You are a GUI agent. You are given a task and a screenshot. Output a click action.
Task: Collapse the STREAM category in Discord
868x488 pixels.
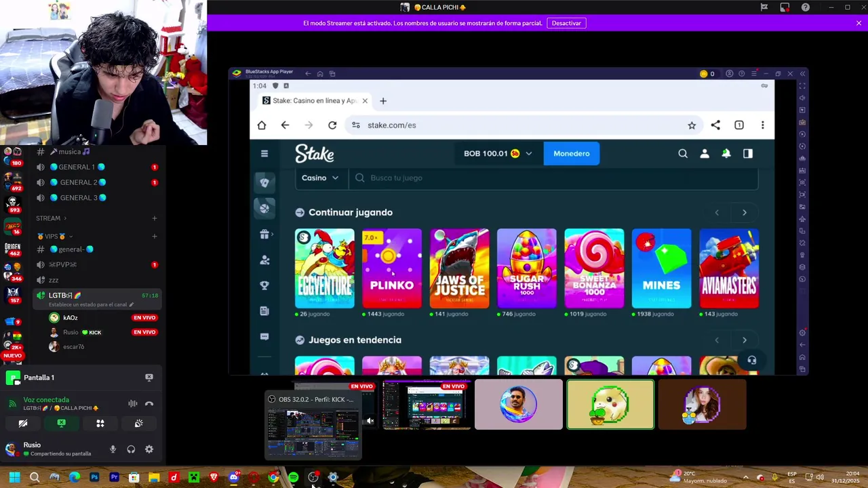(52, 218)
